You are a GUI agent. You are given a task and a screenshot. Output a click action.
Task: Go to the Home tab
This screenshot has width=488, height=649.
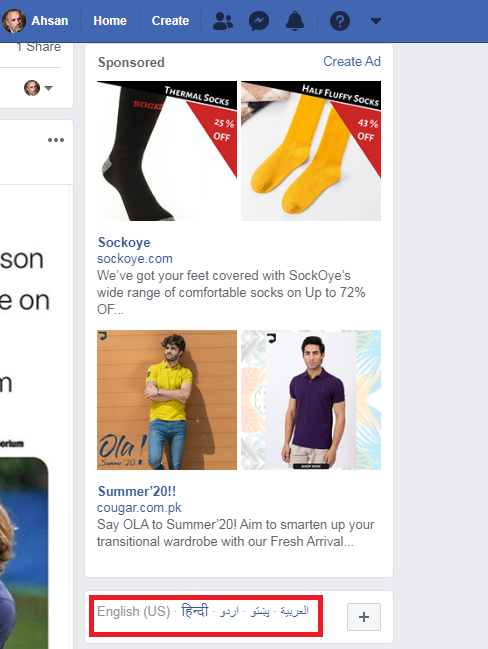(110, 21)
